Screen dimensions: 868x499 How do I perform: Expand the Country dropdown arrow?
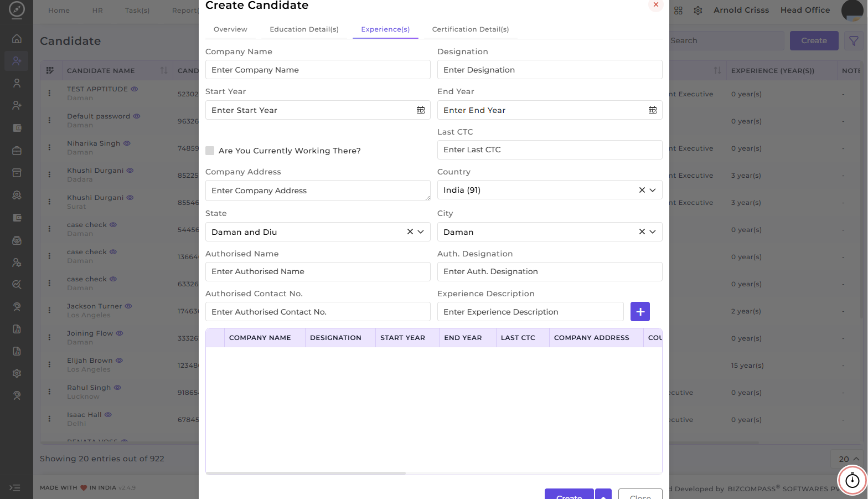(x=653, y=190)
